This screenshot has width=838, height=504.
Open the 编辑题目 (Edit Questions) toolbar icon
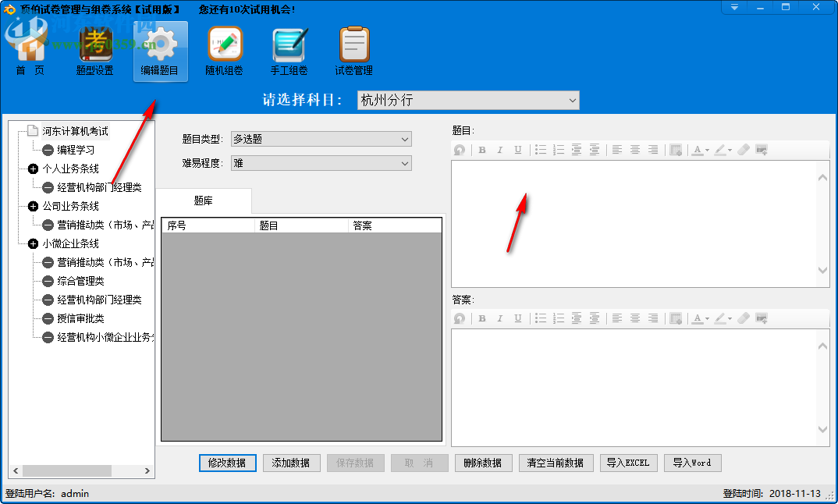(160, 49)
